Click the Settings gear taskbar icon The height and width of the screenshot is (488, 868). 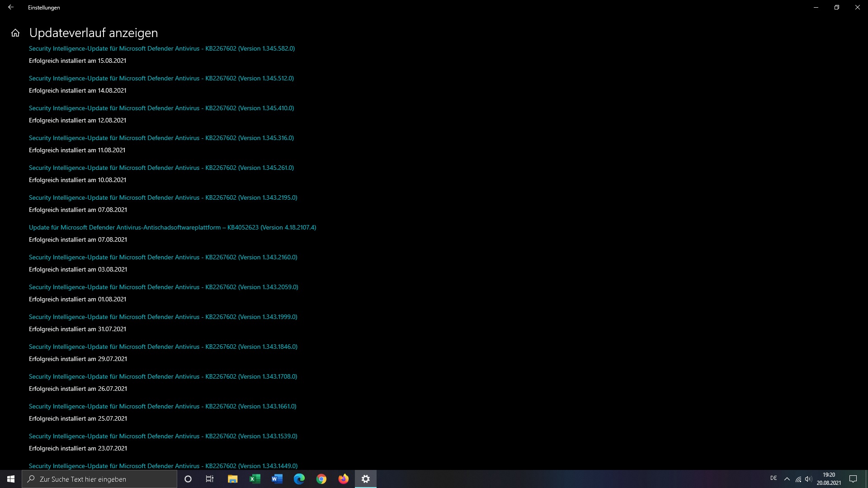click(366, 479)
